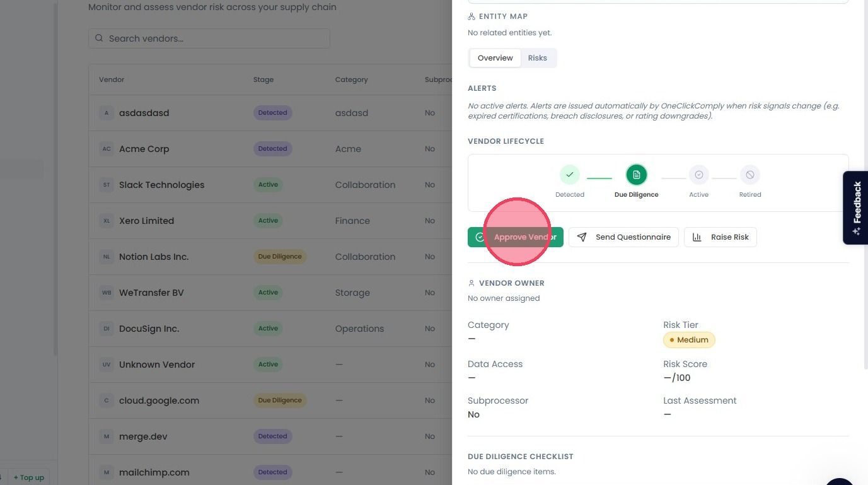The image size is (868, 485).
Task: Click the Notion Labs NL avatar icon
Action: [x=107, y=257]
